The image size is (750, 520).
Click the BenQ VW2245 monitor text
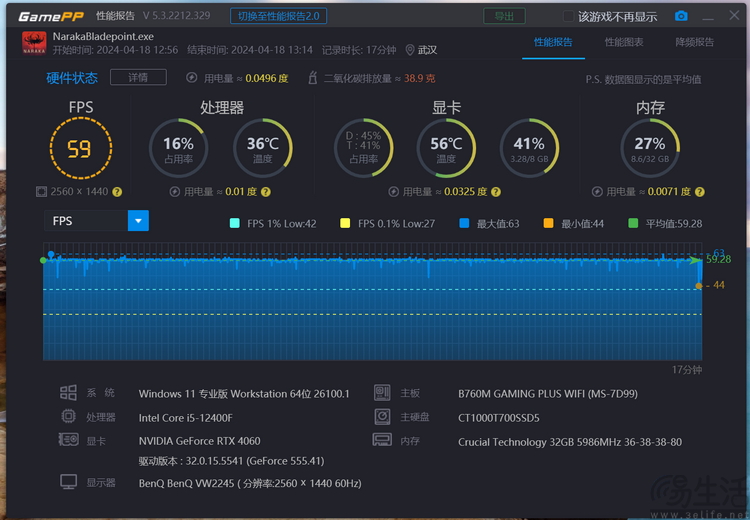[250, 483]
